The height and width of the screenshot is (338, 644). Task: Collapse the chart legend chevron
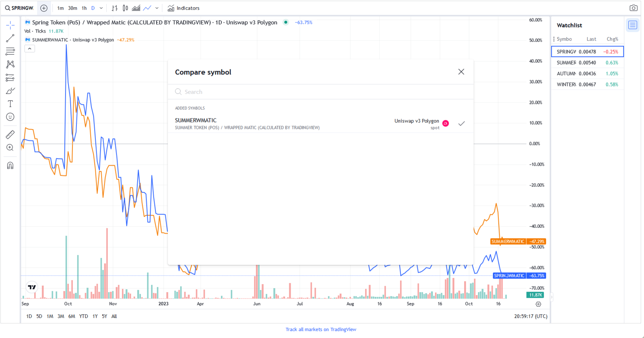pyautogui.click(x=30, y=49)
